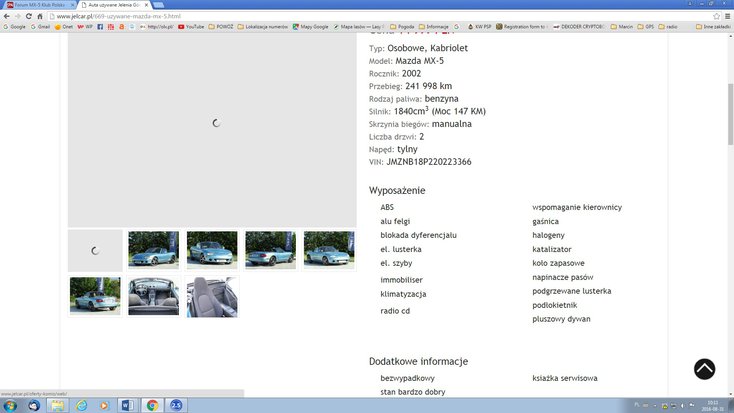734x413 pixels.
Task: Select the first car thumbnail in second row
Action: pyautogui.click(x=95, y=296)
